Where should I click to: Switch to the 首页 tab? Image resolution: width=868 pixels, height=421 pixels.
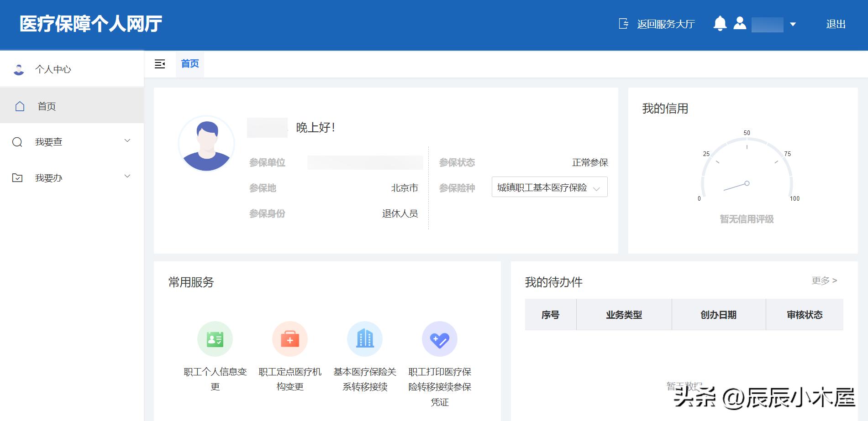[189, 64]
